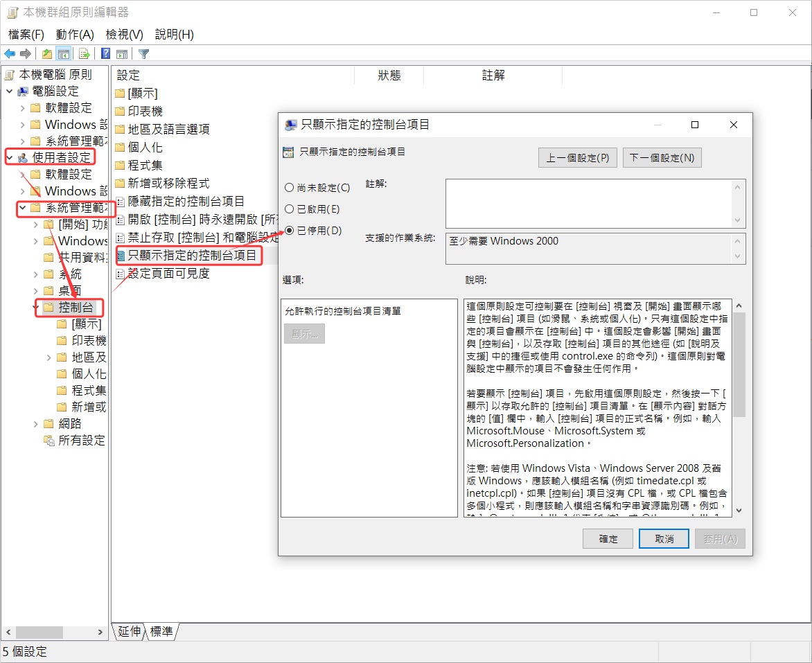Select the 已停用(D) radio button
The image size is (812, 663).
(x=290, y=231)
